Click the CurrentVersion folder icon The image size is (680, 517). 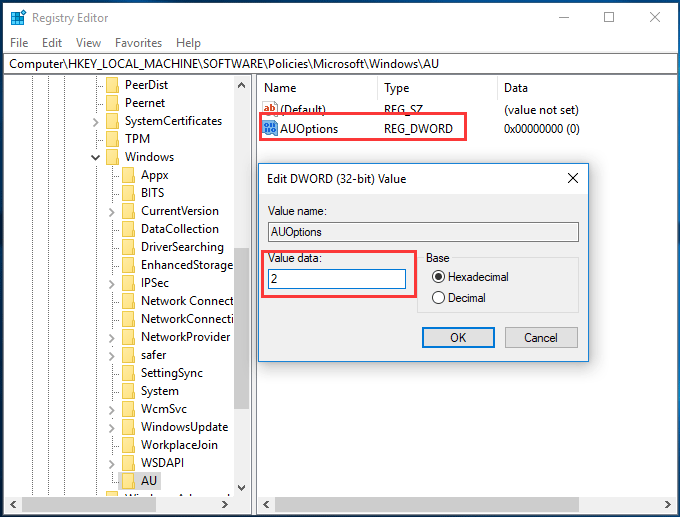tap(128, 211)
